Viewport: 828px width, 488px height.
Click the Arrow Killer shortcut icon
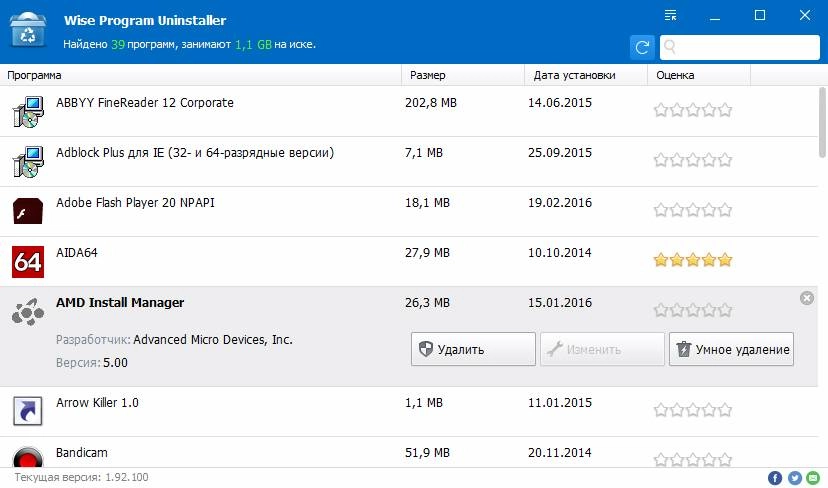tap(28, 411)
